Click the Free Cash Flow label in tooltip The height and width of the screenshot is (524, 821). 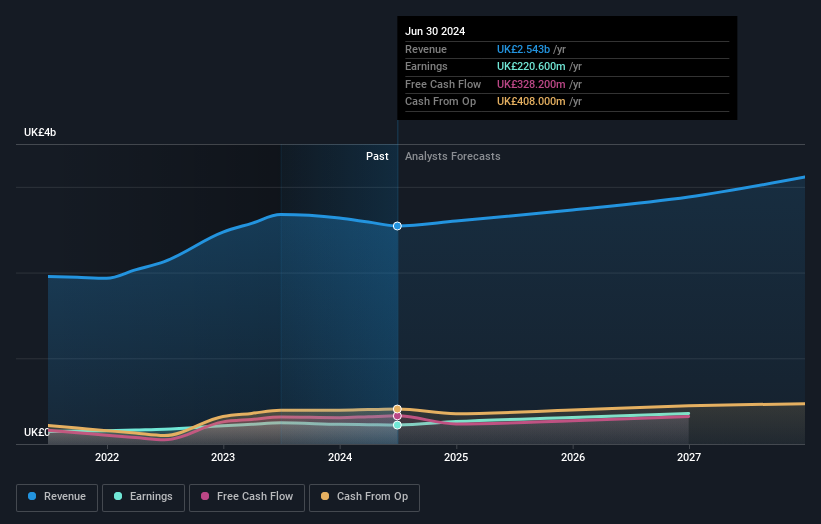coord(443,84)
